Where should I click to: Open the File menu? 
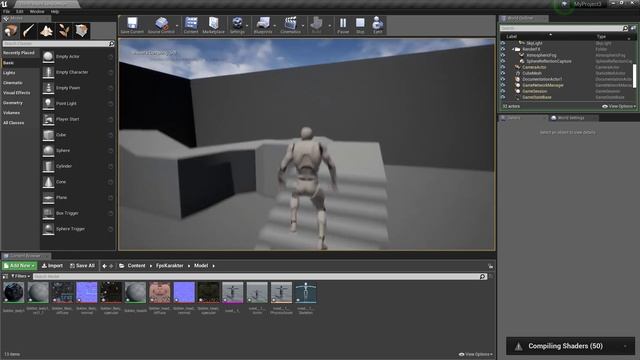click(x=7, y=11)
